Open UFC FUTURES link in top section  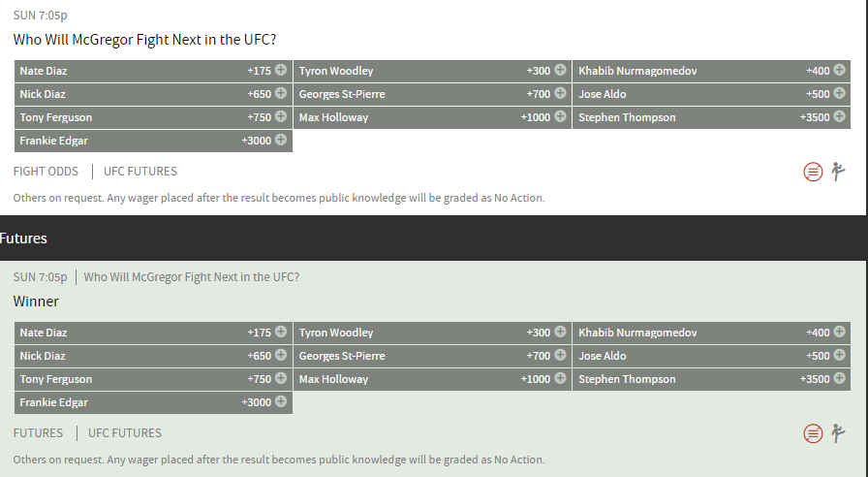[140, 172]
